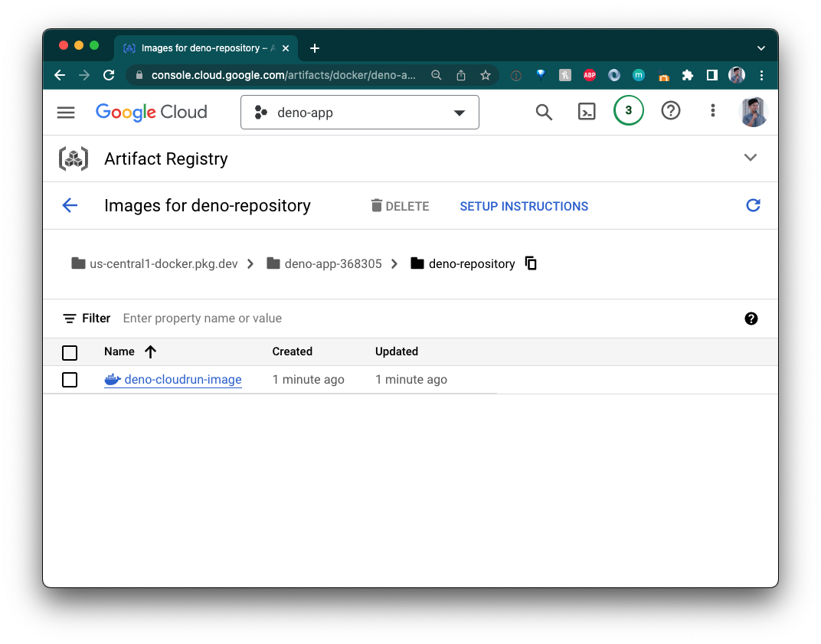This screenshot has width=821, height=644.
Task: Open the deno-app project picker
Action: click(x=359, y=112)
